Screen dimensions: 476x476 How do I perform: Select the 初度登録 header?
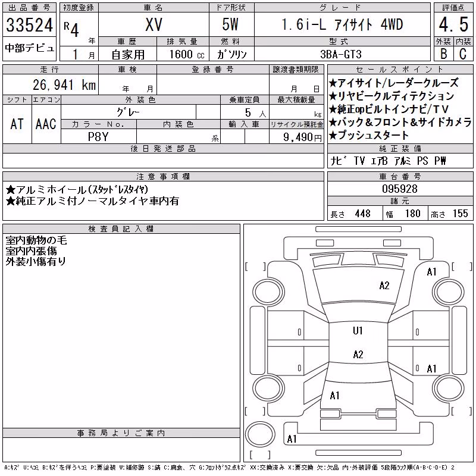79,8
